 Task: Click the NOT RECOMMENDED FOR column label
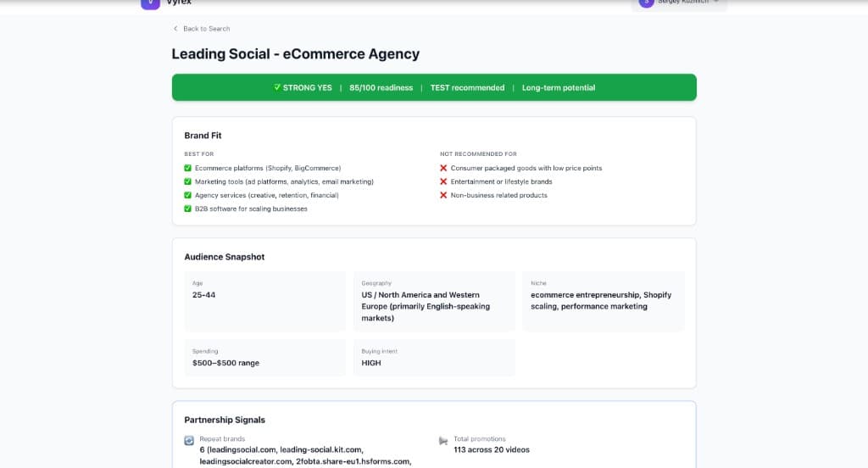[x=478, y=154]
